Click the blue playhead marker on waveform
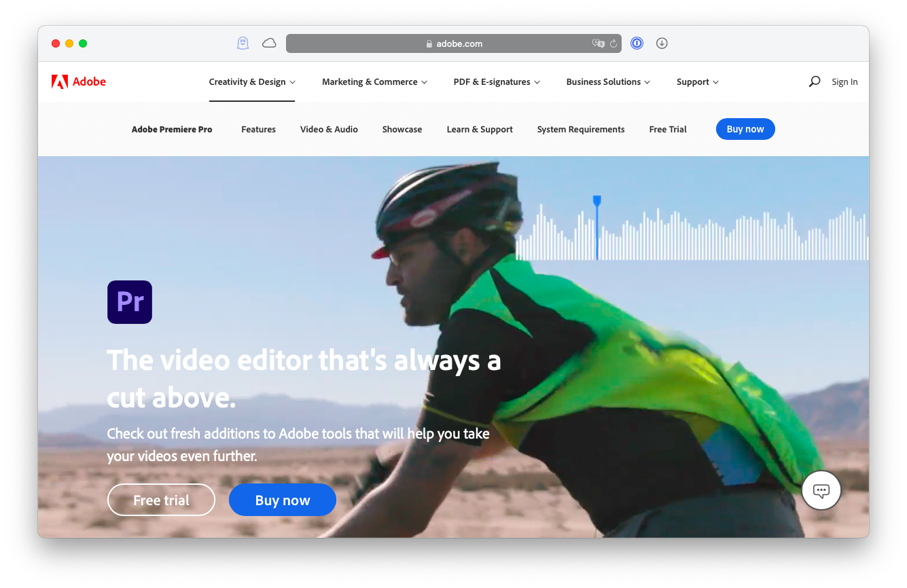 (x=597, y=202)
